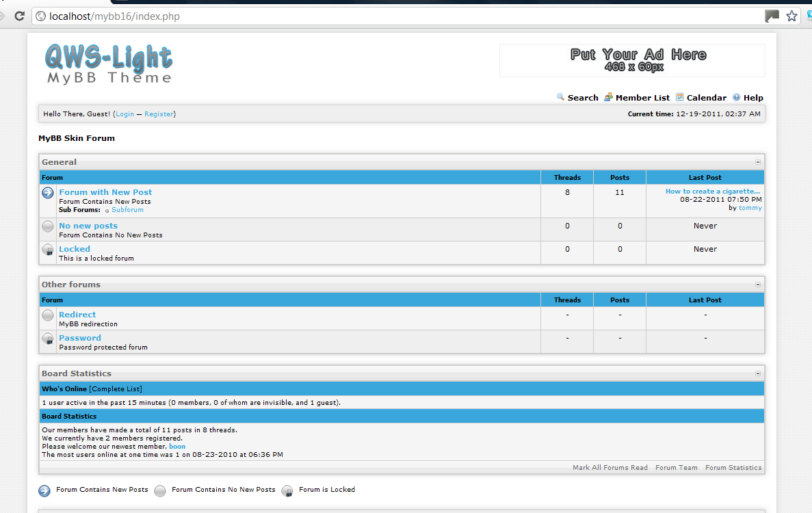Open the Subforum link
The image size is (812, 513).
[127, 210]
